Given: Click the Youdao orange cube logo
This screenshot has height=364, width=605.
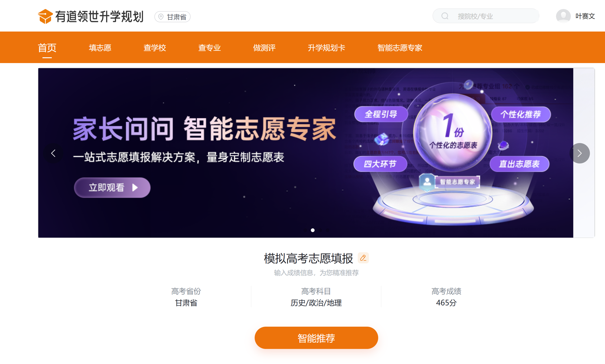Looking at the screenshot, I should (45, 16).
